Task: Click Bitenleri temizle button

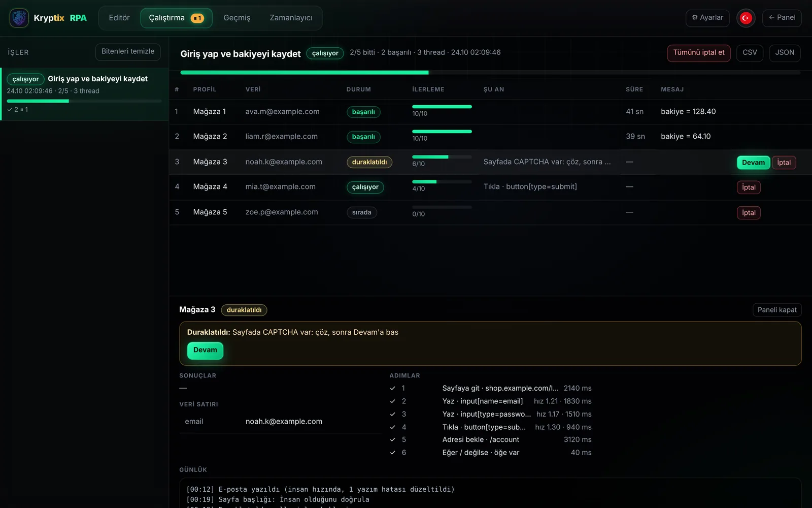Action: point(128,52)
